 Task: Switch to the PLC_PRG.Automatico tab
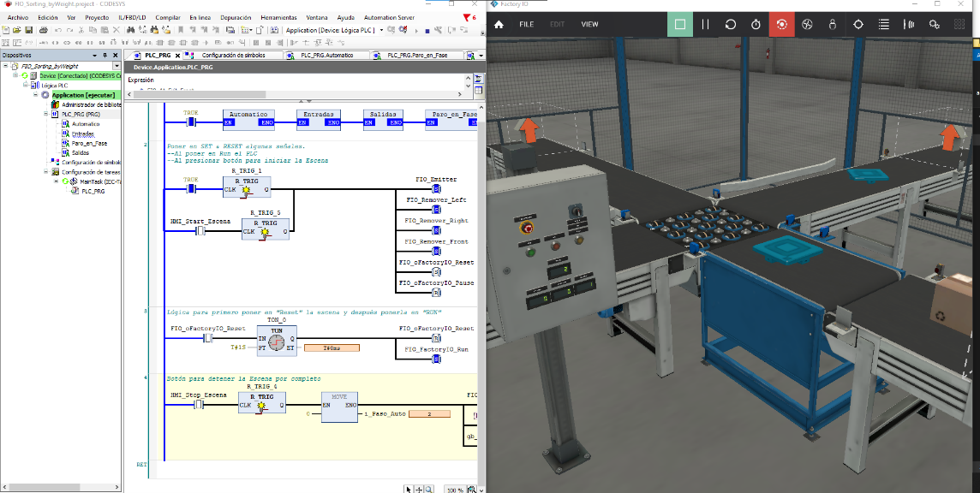327,55
